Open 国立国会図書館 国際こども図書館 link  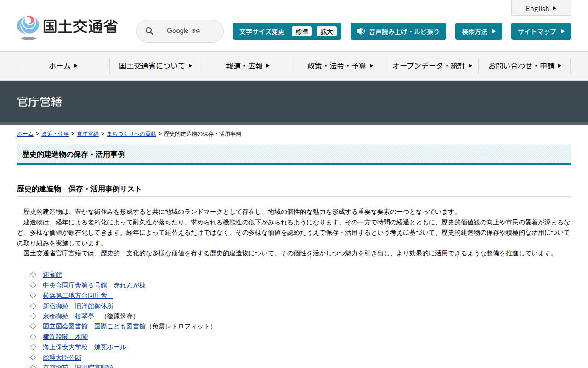tap(94, 326)
